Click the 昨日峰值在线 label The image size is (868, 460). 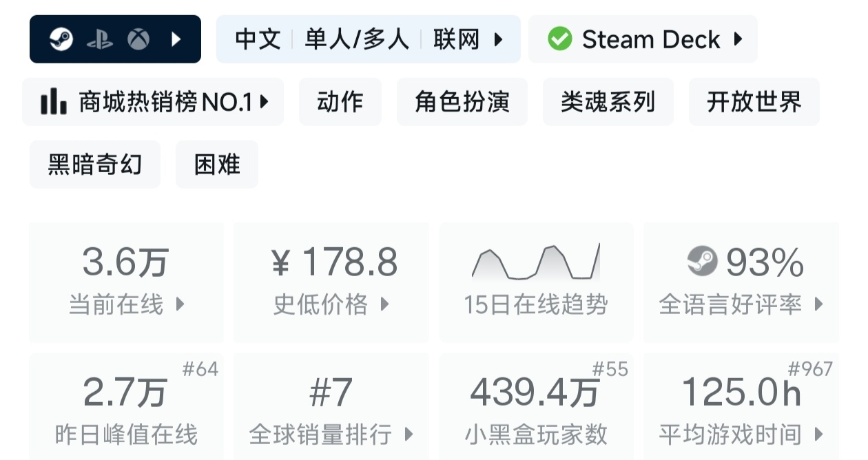click(x=126, y=435)
